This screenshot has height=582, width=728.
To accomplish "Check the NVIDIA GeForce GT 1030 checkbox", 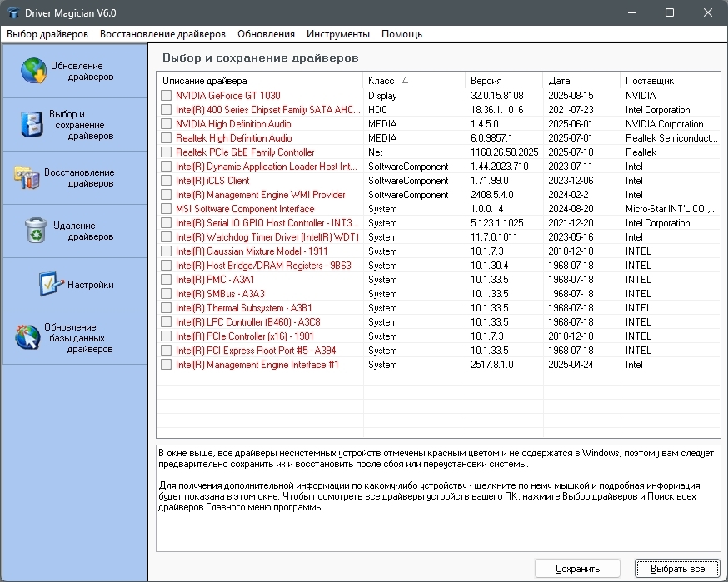I will (x=167, y=96).
